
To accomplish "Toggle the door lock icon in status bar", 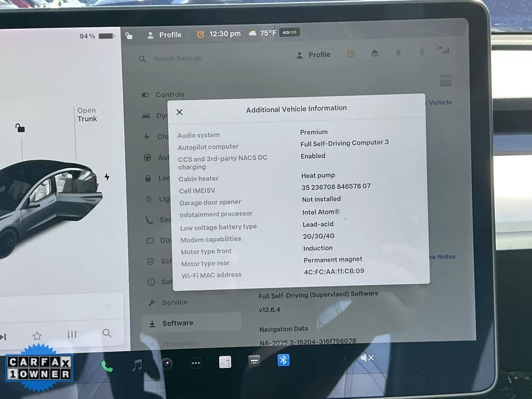I will click(x=129, y=35).
